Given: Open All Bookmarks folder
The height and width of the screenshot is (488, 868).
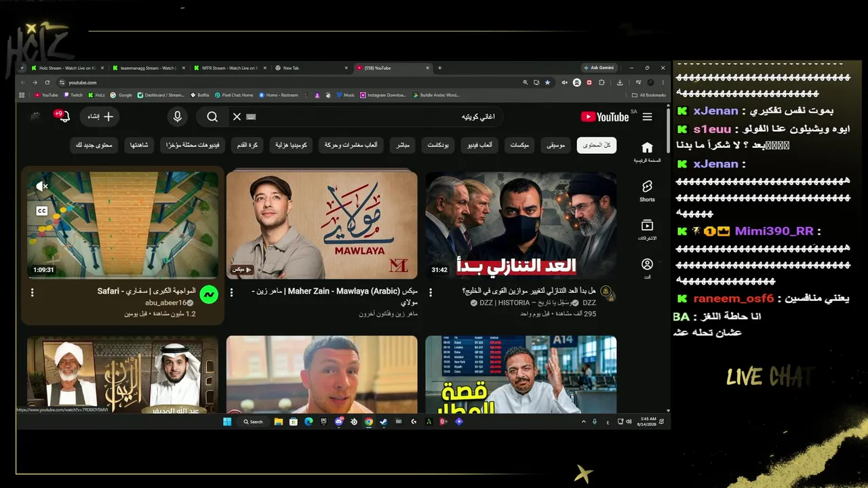Looking at the screenshot, I should pos(649,95).
